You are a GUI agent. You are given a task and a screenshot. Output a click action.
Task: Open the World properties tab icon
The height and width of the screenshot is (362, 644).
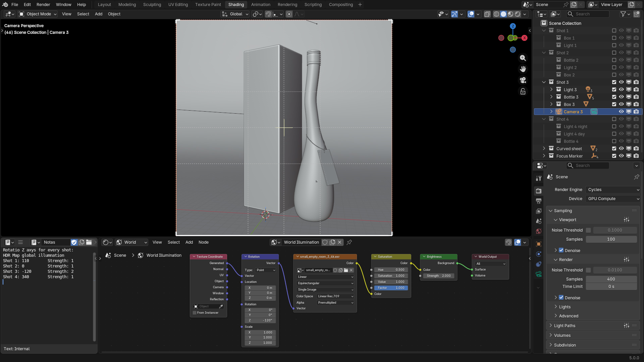pos(538,231)
